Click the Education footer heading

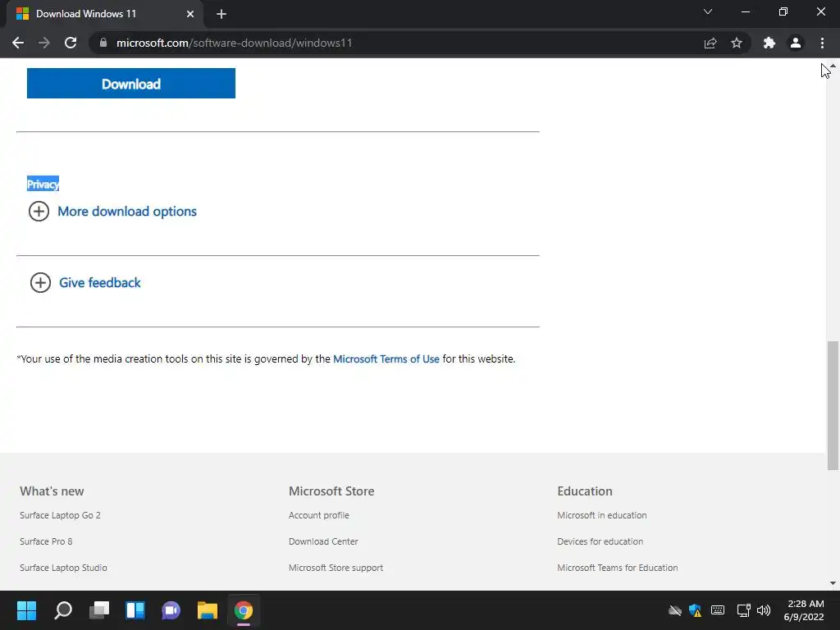click(x=584, y=491)
